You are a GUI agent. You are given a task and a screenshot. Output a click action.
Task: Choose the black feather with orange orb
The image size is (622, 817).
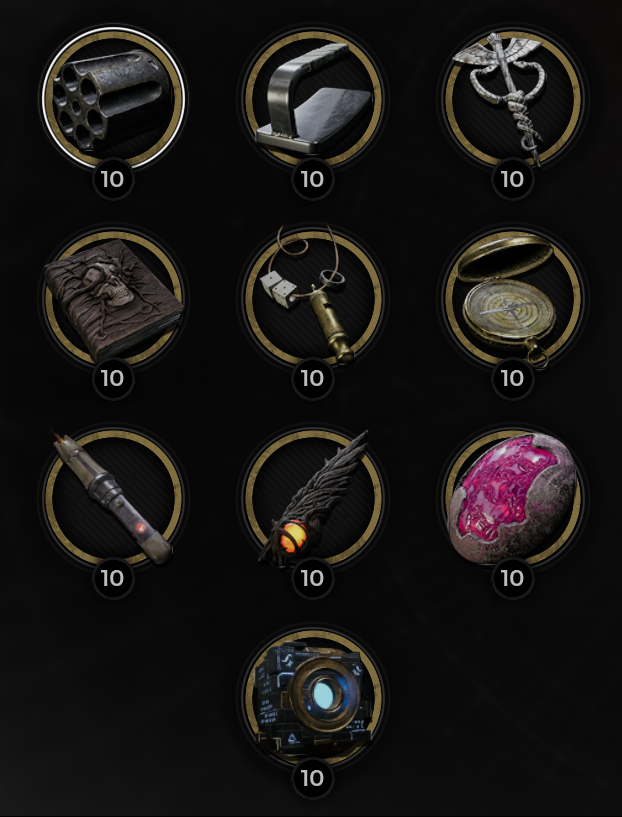click(x=313, y=497)
